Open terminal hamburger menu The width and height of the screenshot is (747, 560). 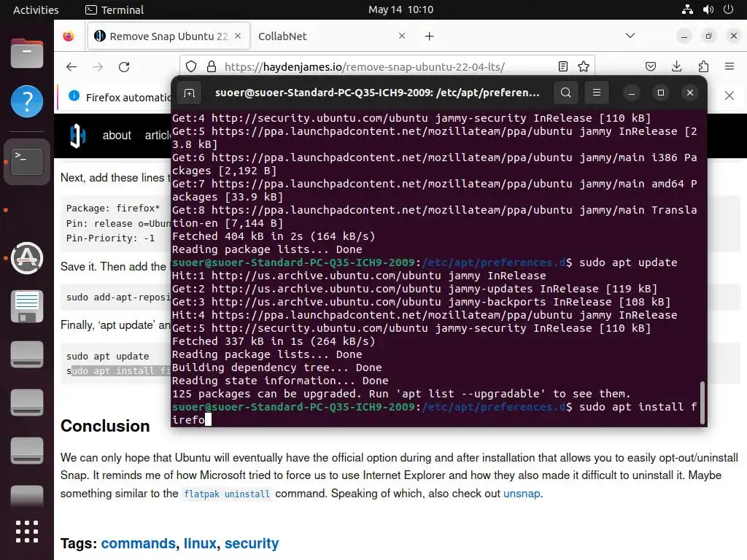coord(597,93)
